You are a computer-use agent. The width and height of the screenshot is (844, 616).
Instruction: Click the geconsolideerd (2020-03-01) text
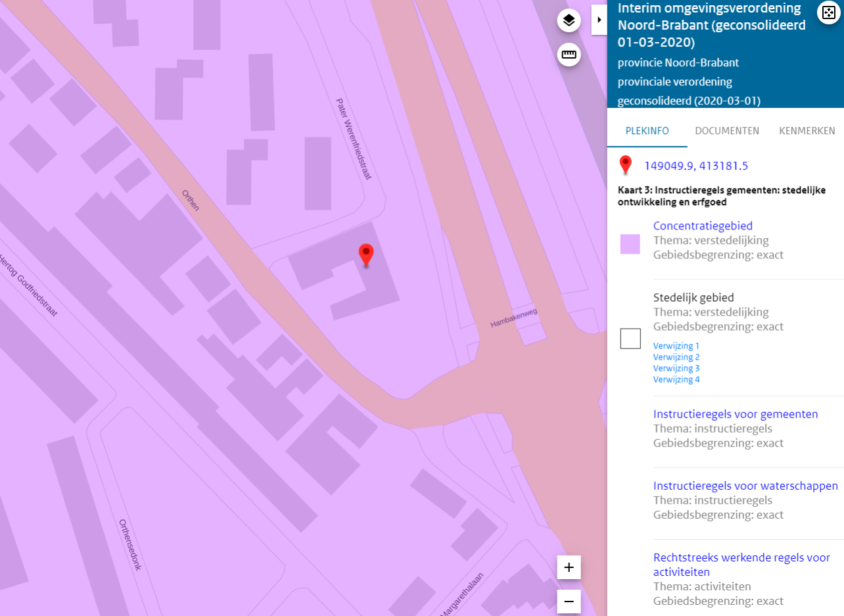pyautogui.click(x=689, y=101)
